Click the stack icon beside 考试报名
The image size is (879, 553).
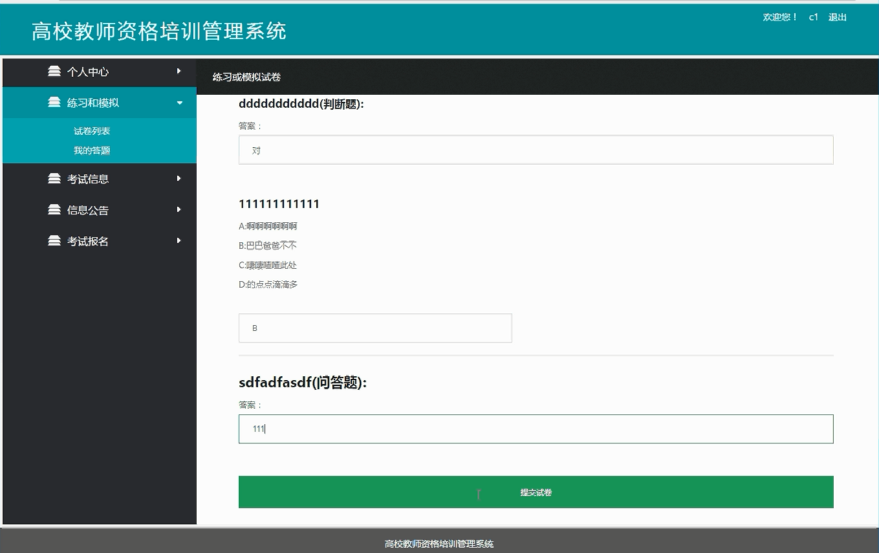54,241
